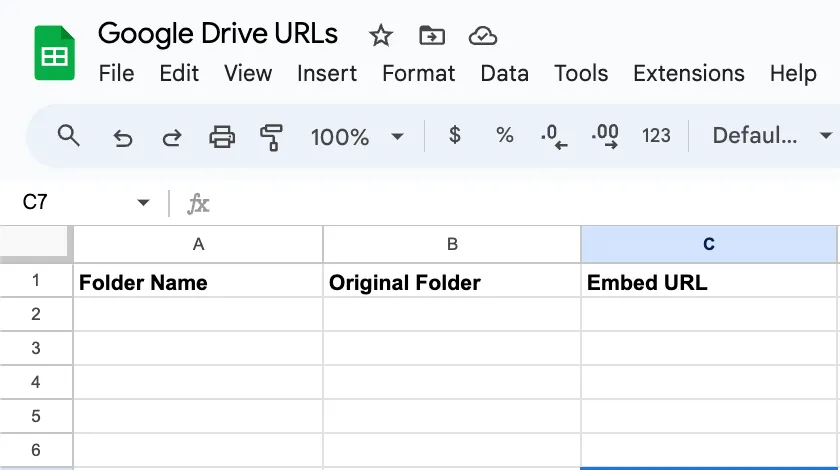Open the Extensions menu
840x470 pixels.
(688, 73)
